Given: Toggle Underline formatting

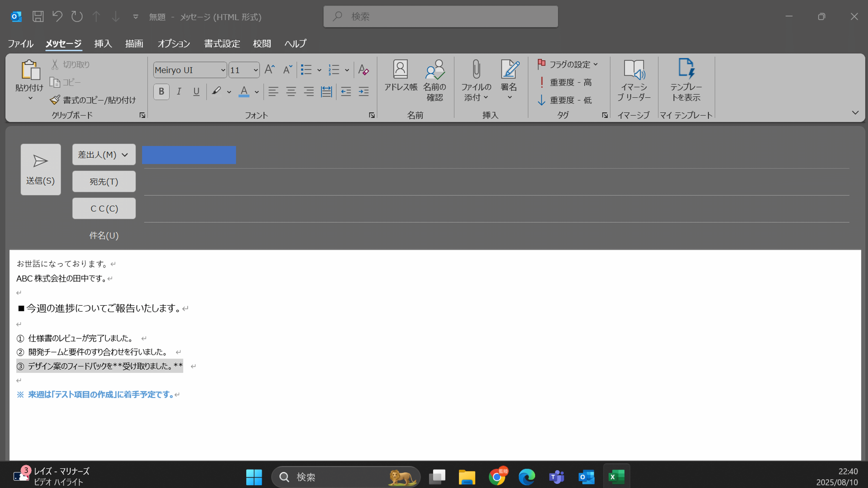Looking at the screenshot, I should 196,91.
